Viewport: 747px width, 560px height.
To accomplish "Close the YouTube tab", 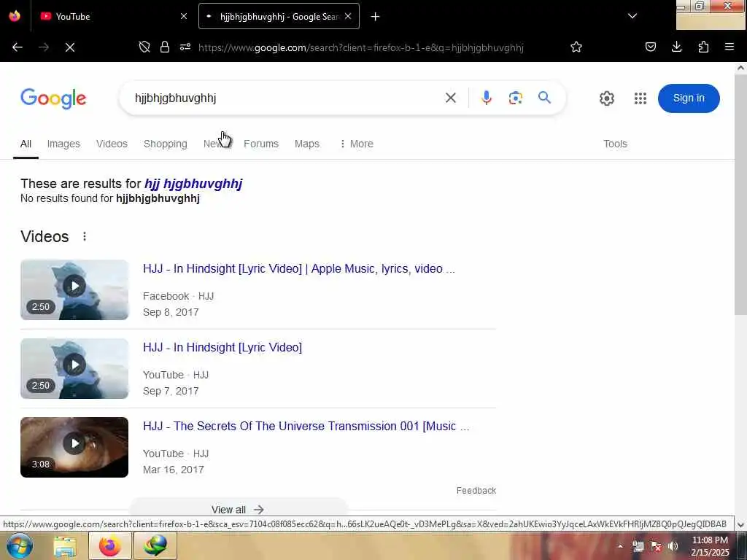I will pyautogui.click(x=184, y=16).
